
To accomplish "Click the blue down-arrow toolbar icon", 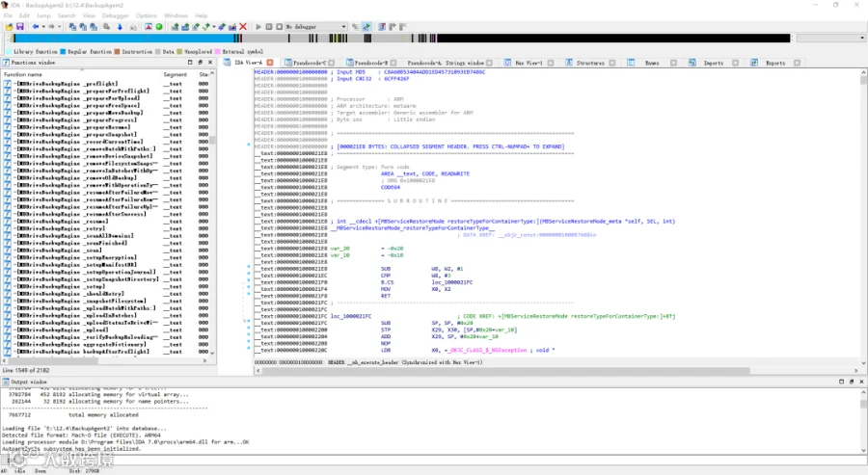I will coord(120,27).
